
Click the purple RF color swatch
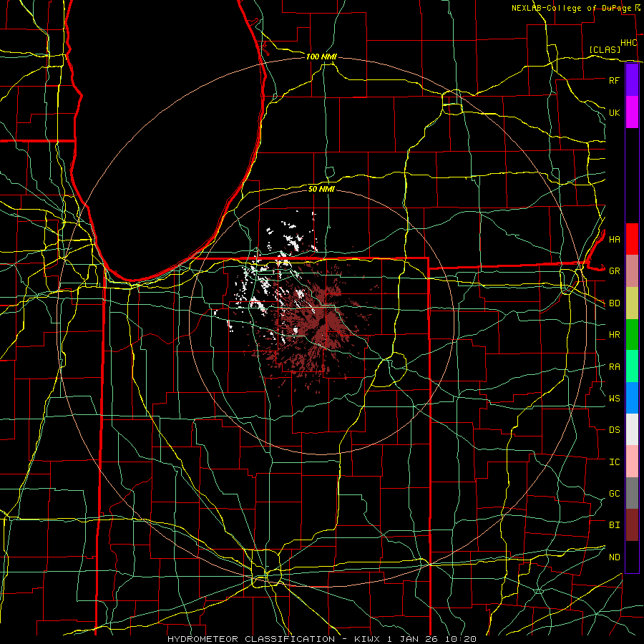pos(632,80)
